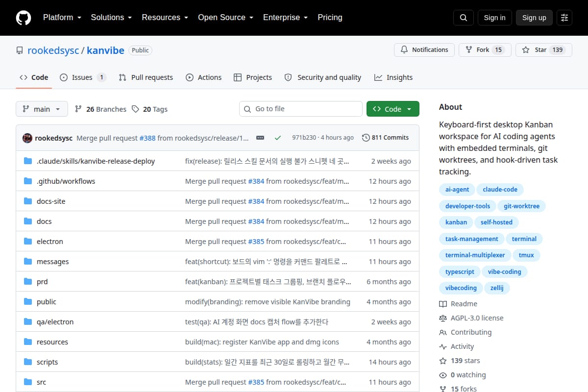Screen dimensions: 588x392
Task: Select the zellij topic tag
Action: (497, 288)
